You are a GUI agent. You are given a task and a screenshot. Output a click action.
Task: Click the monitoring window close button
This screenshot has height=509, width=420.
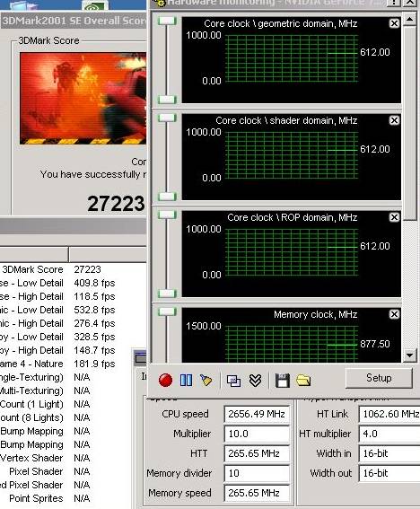click(410, 3)
